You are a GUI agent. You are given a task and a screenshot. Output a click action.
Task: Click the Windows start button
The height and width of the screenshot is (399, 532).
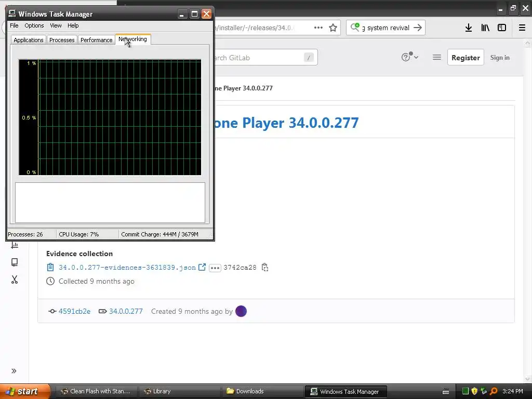tap(25, 391)
